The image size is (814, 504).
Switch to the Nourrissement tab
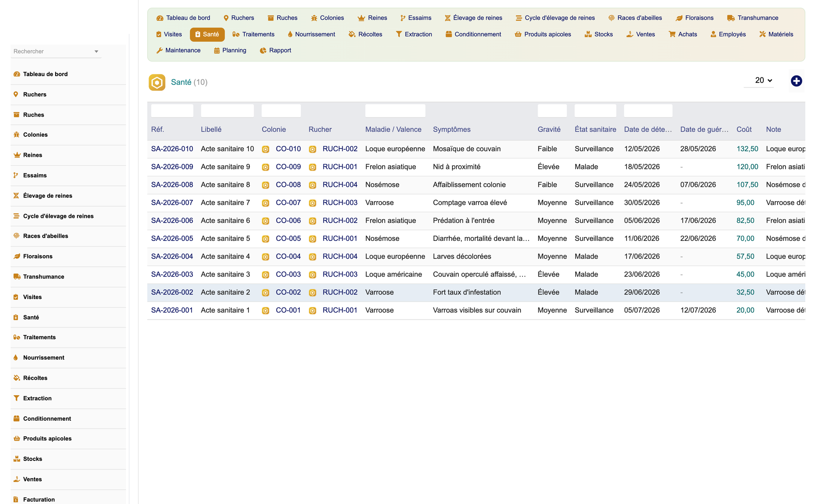coord(311,34)
